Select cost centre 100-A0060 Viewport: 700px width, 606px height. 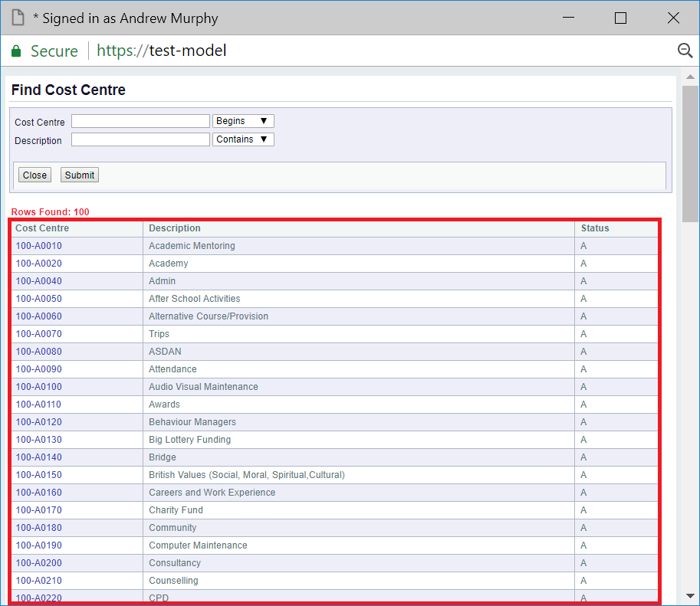pyautogui.click(x=39, y=316)
